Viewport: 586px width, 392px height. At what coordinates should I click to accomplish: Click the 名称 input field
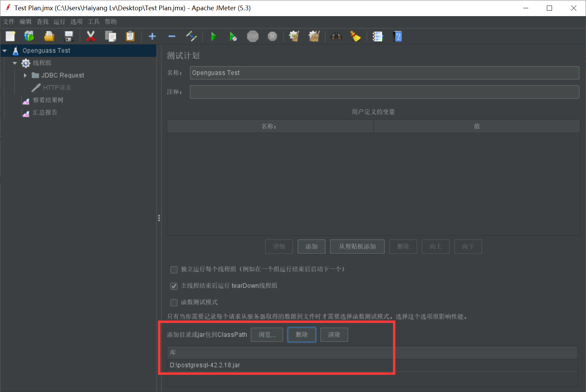(x=384, y=73)
